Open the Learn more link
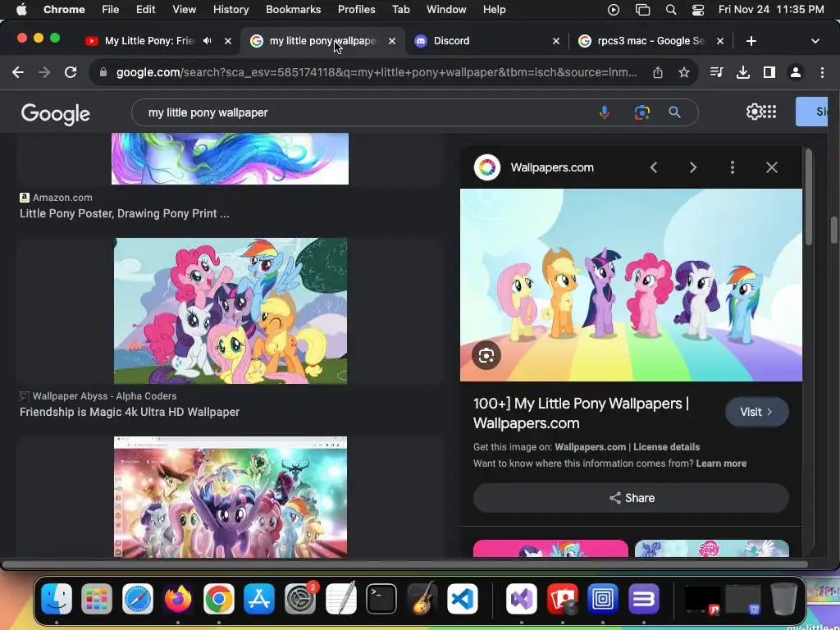Viewport: 840px width, 630px height. tap(721, 463)
